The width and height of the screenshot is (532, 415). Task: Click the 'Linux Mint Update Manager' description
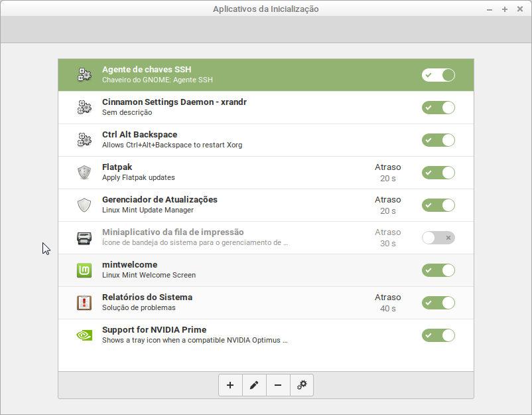pos(148,210)
